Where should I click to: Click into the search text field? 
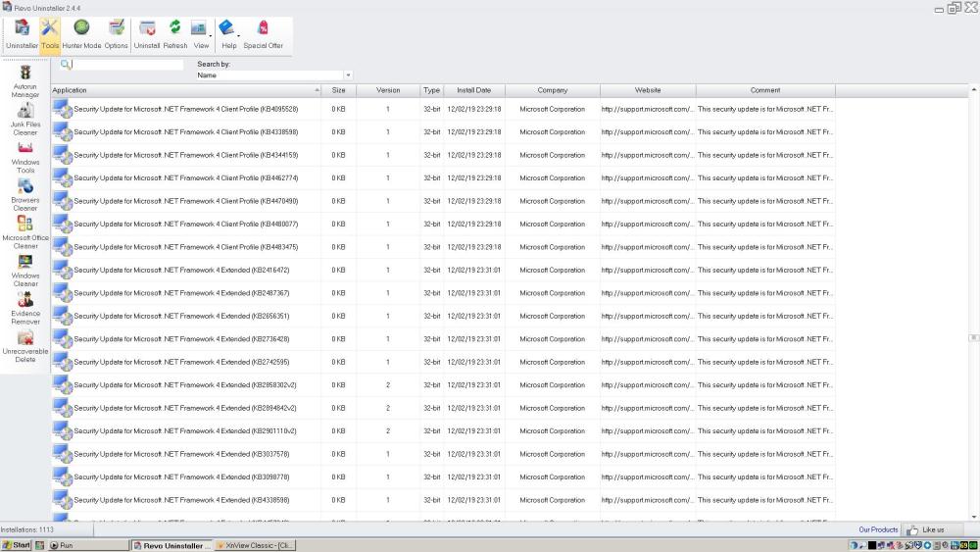point(127,65)
